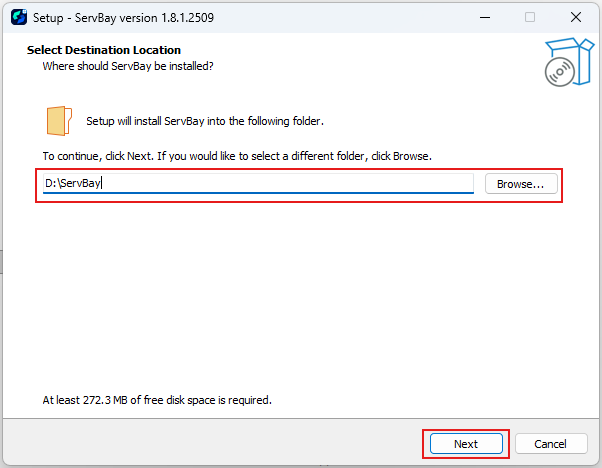The height and width of the screenshot is (468, 602).
Task: Click the "Setup will install ServBay" message
Action: coord(205,121)
